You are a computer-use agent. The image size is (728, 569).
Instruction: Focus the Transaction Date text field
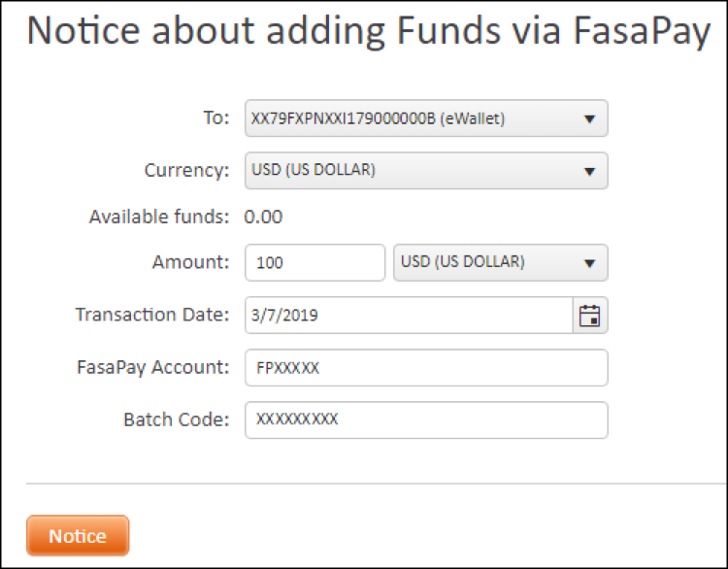pyautogui.click(x=408, y=316)
